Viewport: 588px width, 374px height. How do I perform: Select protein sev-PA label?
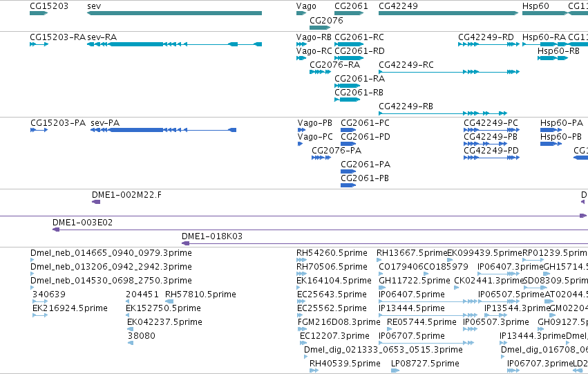[105, 123]
